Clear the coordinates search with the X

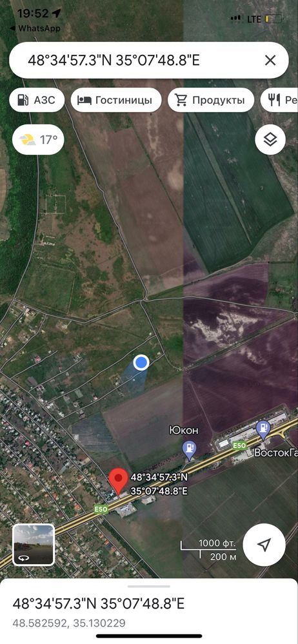click(270, 61)
